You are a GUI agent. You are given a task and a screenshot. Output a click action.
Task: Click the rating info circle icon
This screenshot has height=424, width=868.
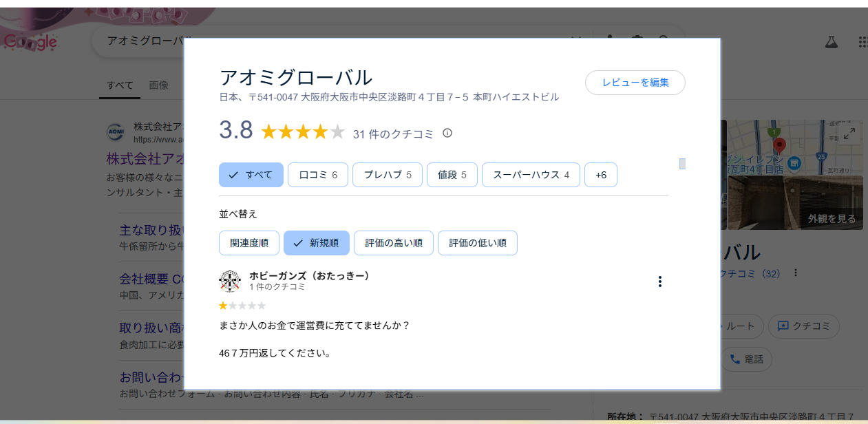[x=447, y=133]
